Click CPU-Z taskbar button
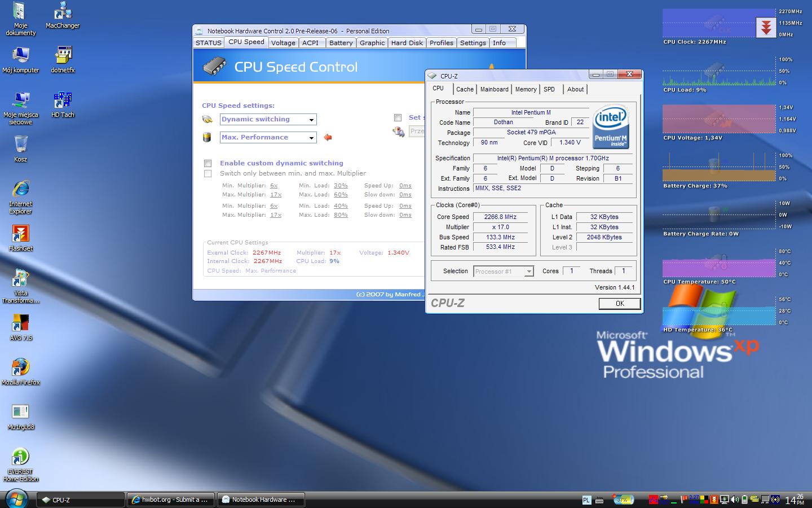Image resolution: width=812 pixels, height=508 pixels. 81,500
